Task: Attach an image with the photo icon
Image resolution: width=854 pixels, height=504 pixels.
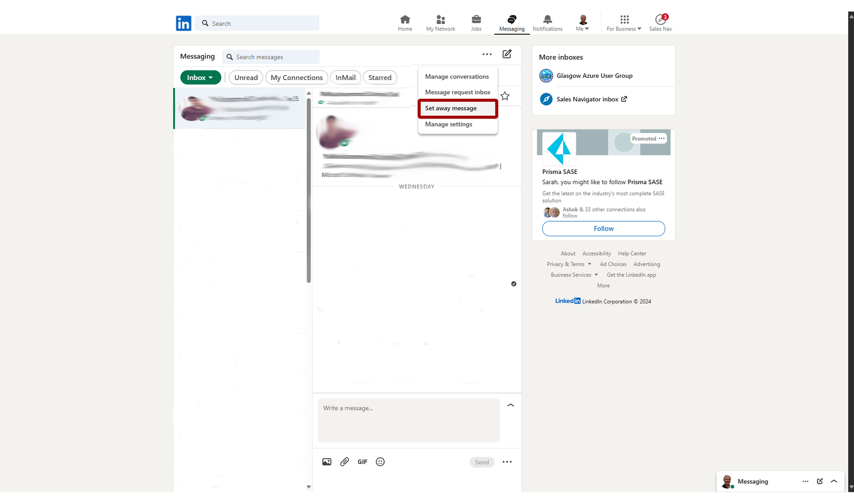Action: click(326, 461)
